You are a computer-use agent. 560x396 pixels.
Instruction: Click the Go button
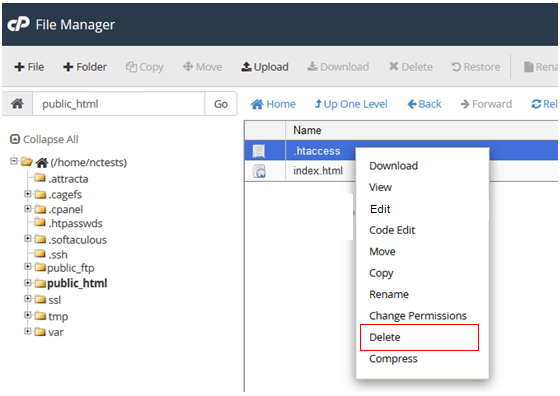click(221, 104)
